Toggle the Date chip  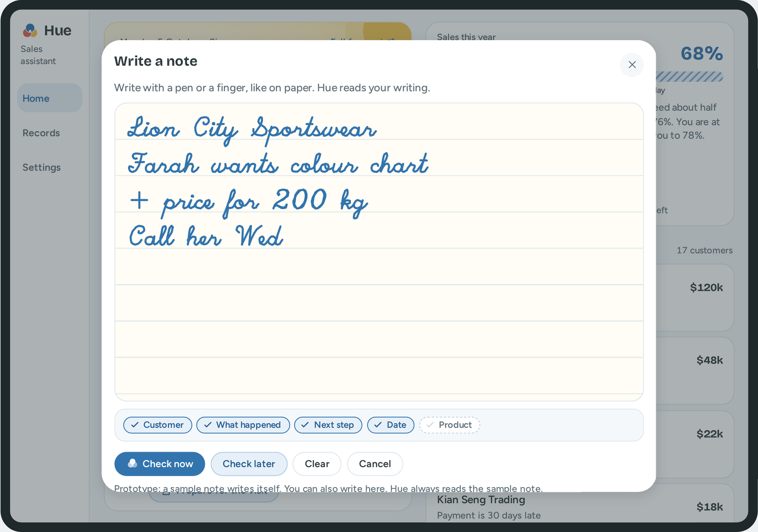(391, 425)
